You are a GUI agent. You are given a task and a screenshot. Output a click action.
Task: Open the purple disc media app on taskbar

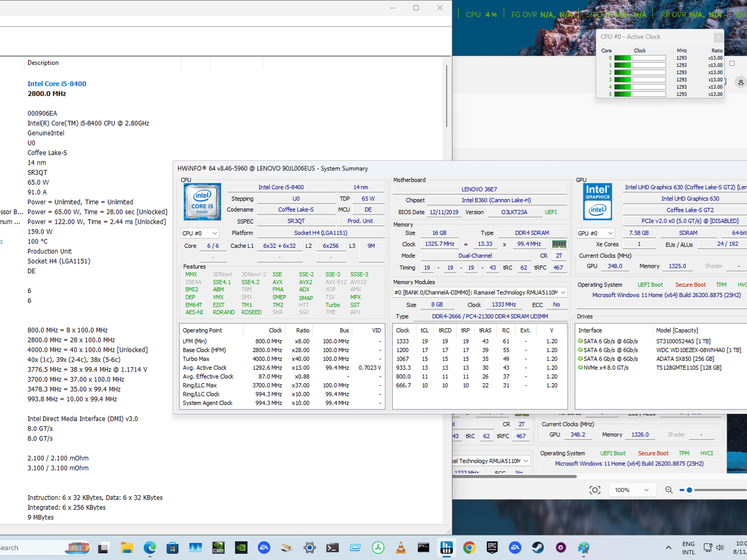(561, 548)
